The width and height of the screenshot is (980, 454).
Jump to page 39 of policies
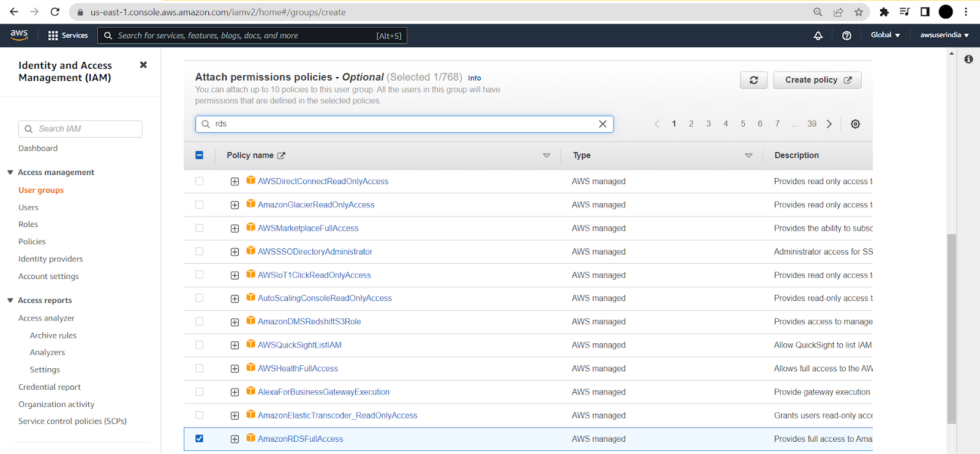coord(812,124)
